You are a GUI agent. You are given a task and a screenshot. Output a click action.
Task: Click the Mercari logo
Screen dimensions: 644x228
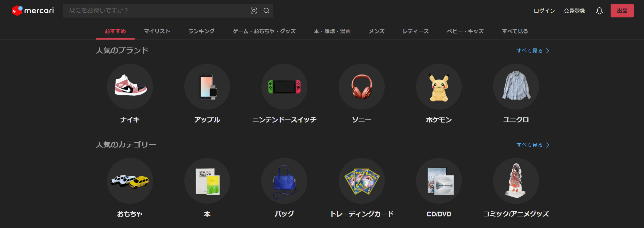[33, 11]
